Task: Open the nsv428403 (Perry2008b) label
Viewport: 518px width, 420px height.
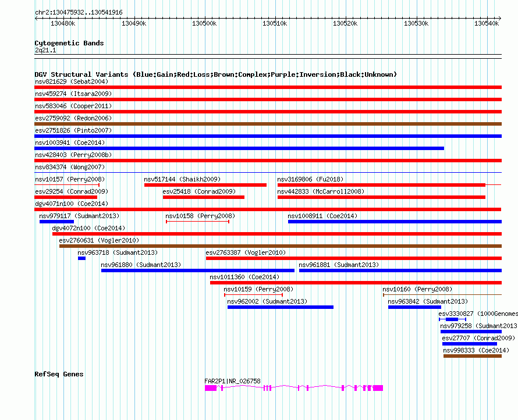Action: [73, 155]
